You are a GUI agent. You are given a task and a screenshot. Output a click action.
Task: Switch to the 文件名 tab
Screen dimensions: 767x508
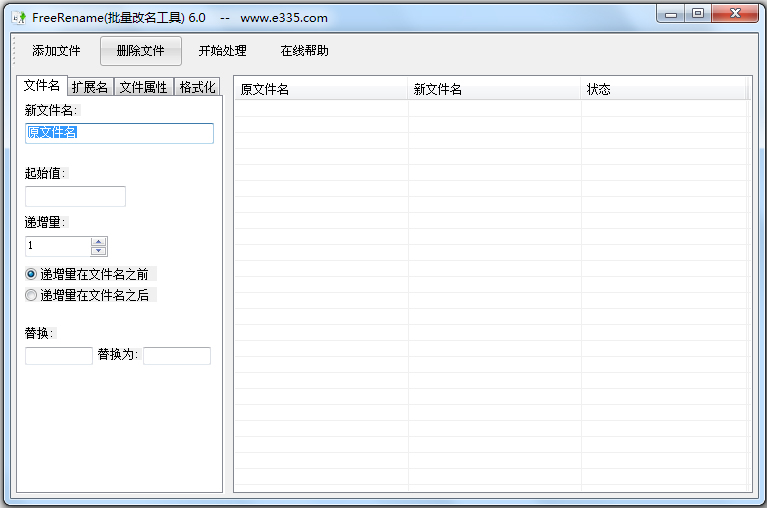click(42, 86)
